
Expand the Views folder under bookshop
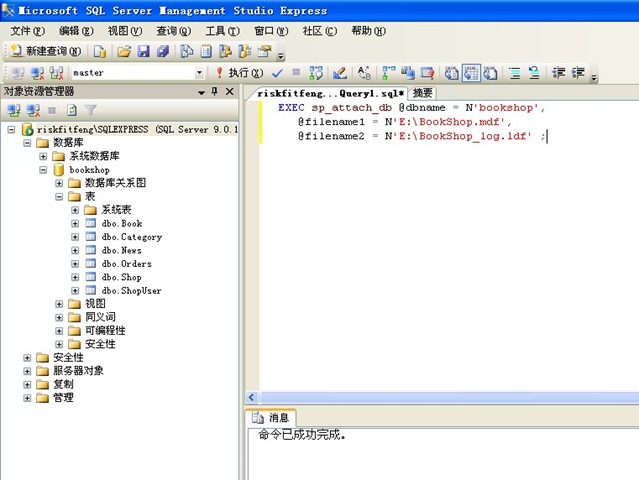click(59, 304)
